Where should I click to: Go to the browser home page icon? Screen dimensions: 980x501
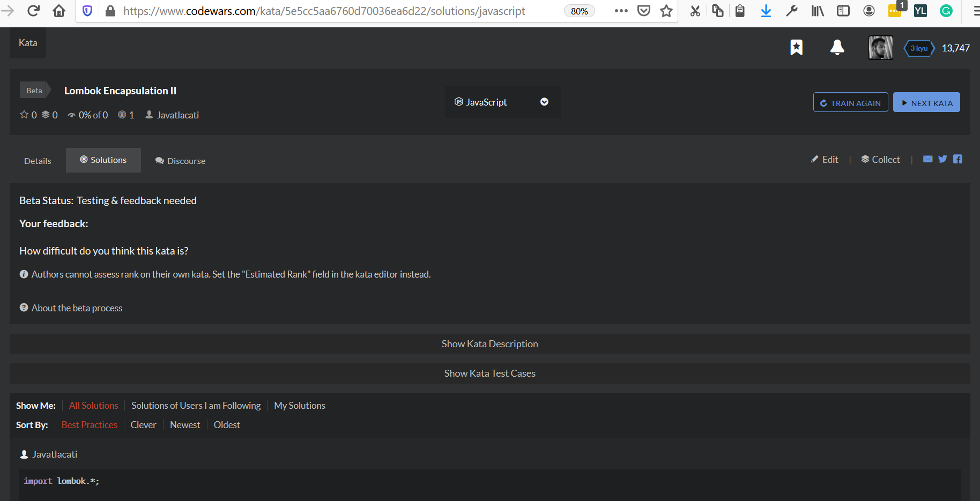[x=59, y=11]
